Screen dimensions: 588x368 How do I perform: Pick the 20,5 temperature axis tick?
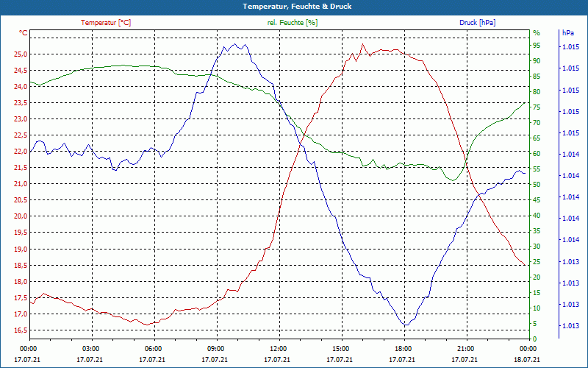pyautogui.click(x=21, y=200)
